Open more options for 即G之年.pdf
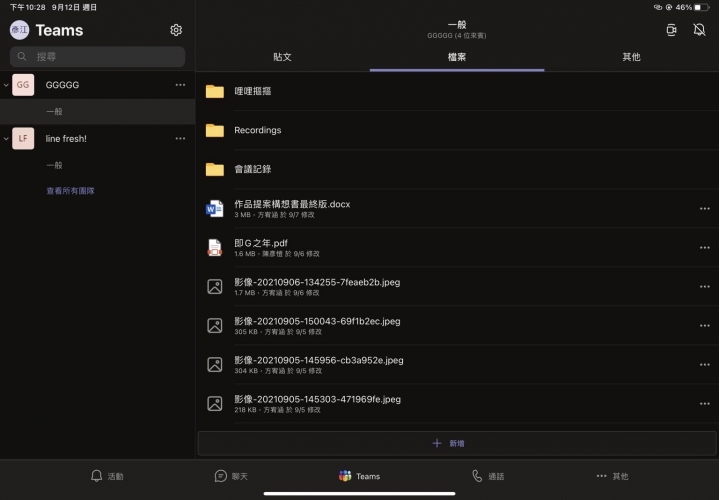The image size is (720, 500). tap(705, 248)
